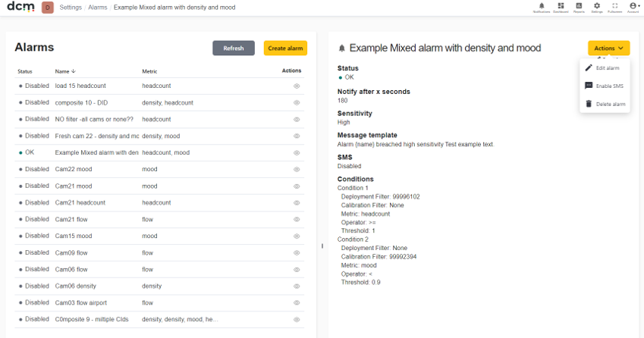Click the bell icon beside alarm title

coord(341,49)
